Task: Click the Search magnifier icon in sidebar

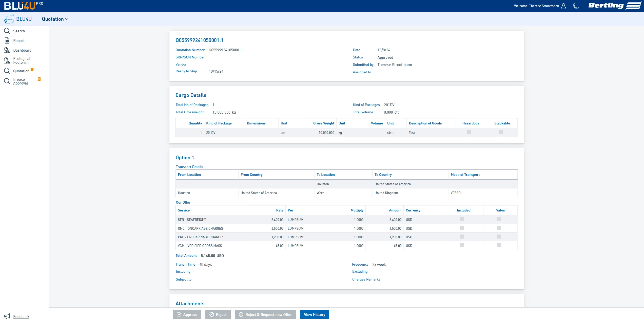Action: click(7, 31)
